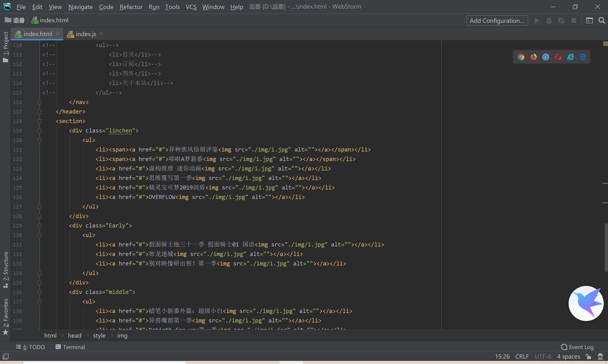Click the linchen class name text
Screen dimensions: 608x364
click(120, 131)
